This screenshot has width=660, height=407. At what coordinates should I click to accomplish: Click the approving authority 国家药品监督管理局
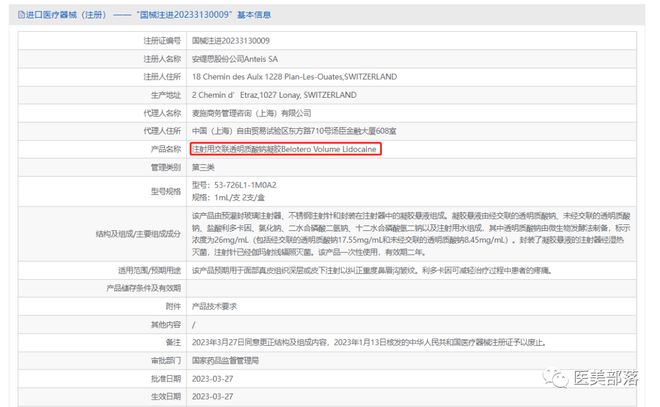click(x=225, y=361)
